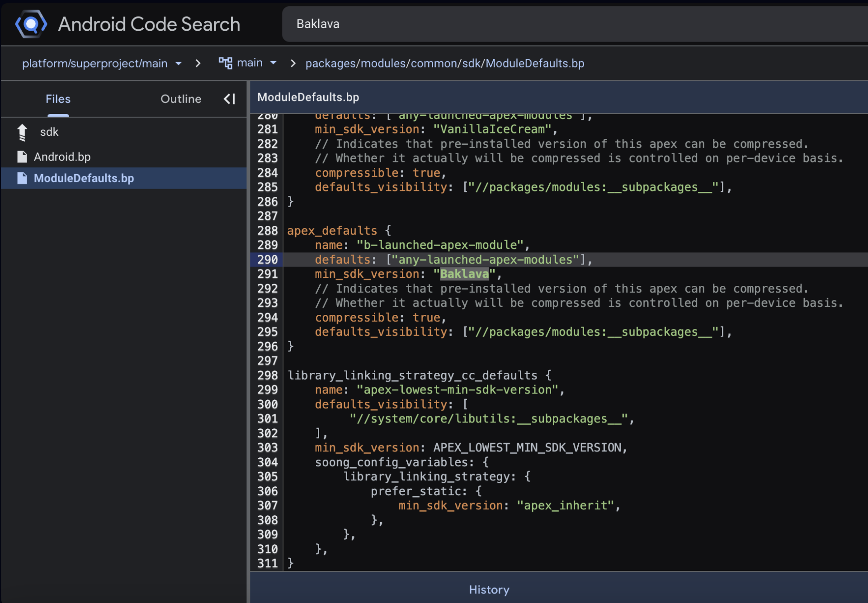The image size is (868, 603).
Task: Click the Android.bp file icon
Action: tap(22, 157)
